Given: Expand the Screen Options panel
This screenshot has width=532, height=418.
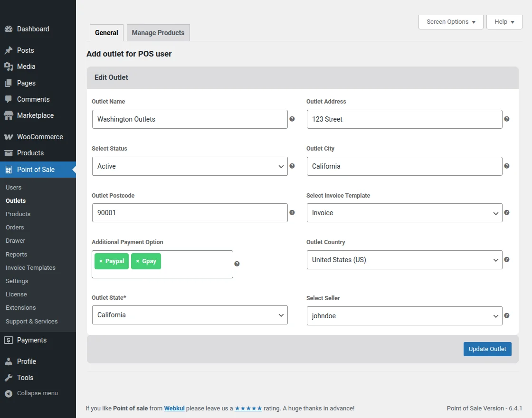Looking at the screenshot, I should (451, 22).
